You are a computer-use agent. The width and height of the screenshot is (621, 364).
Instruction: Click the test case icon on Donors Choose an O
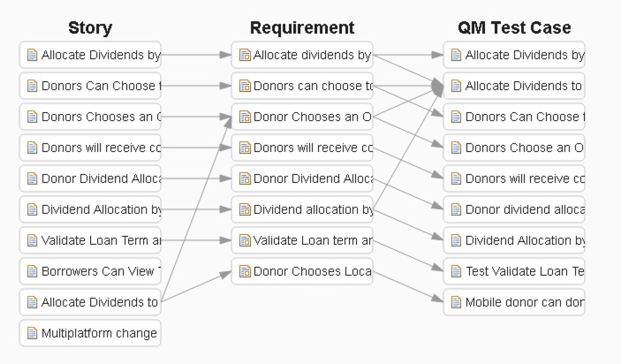click(x=457, y=148)
